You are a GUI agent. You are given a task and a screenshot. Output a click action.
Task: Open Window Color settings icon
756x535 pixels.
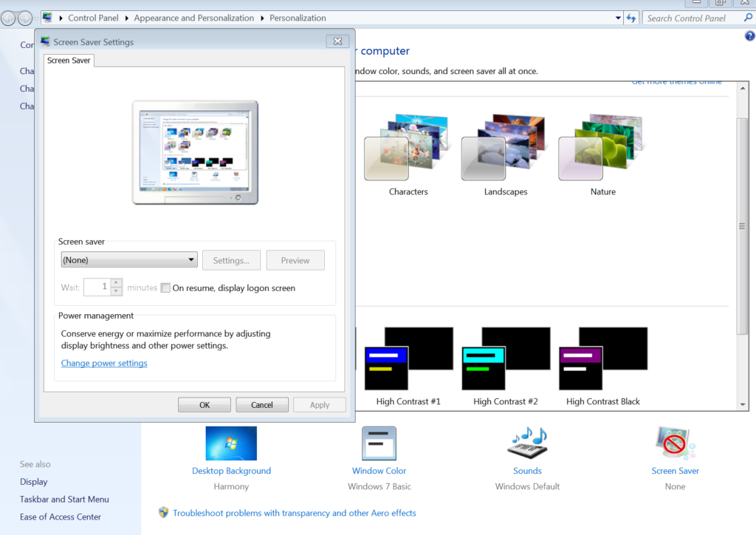[379, 443]
